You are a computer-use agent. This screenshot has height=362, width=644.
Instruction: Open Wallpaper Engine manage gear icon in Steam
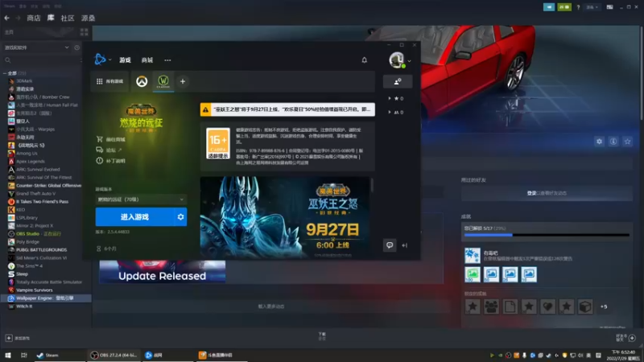coord(599,142)
